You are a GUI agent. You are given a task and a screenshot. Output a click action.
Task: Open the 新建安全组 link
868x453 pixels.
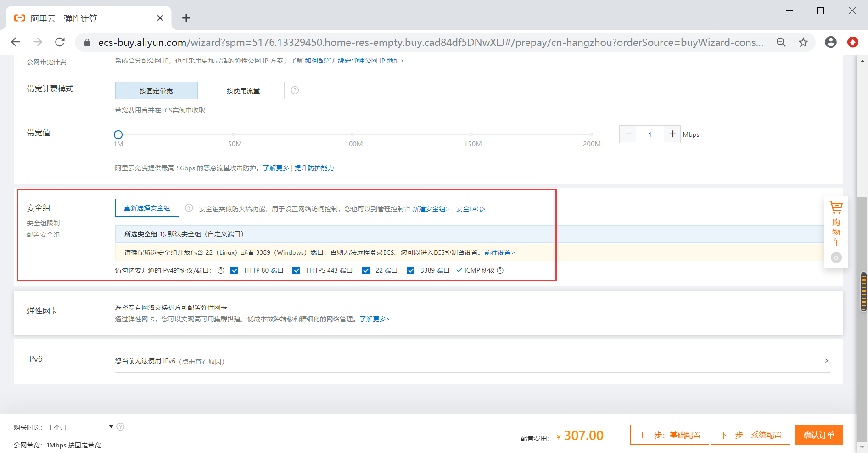[431, 209]
